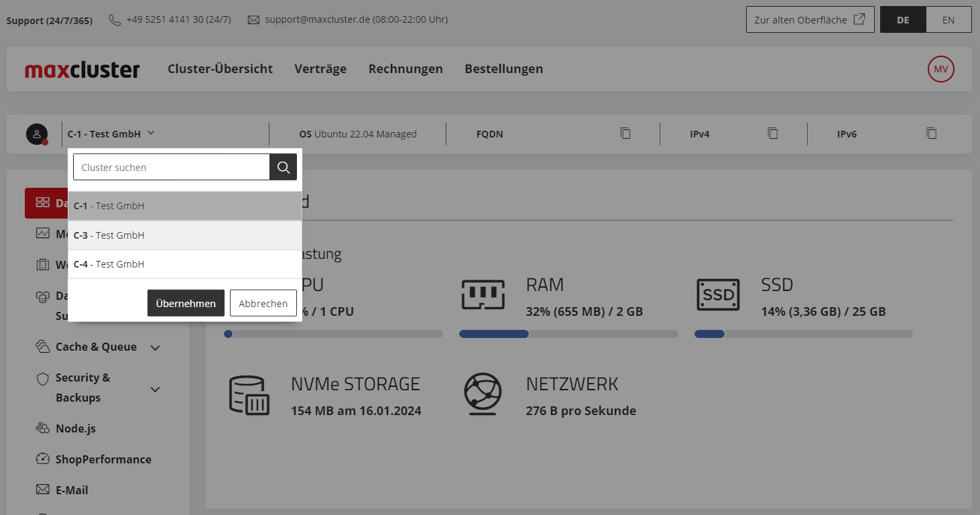Select the DE language toggle
The image size is (980, 515).
[x=903, y=19]
